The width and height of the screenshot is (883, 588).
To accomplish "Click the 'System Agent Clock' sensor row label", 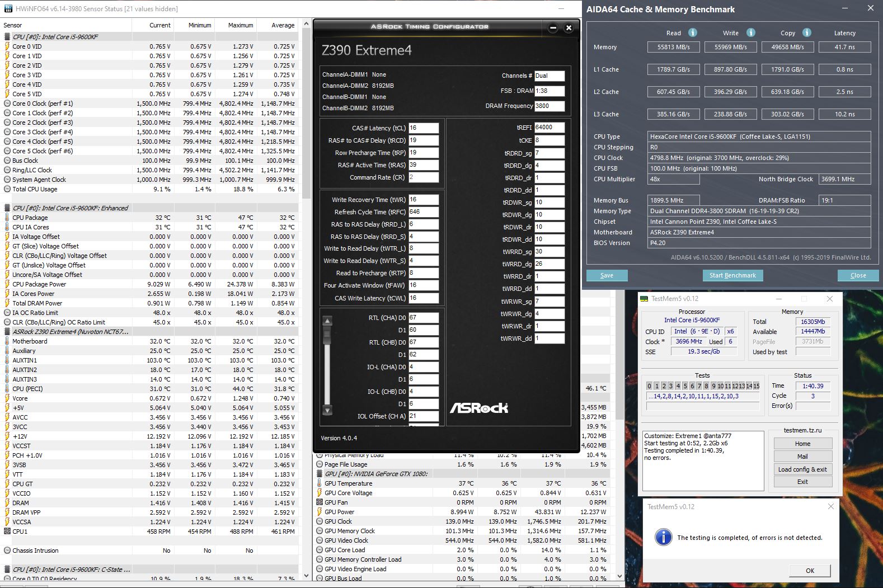I will [39, 180].
